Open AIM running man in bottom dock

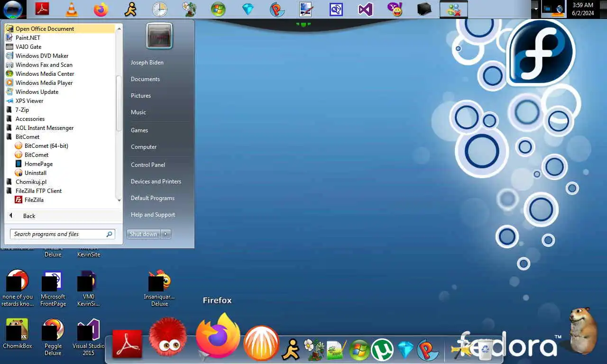coord(291,350)
